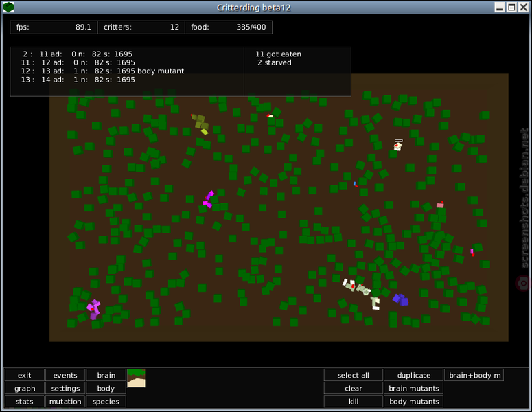This screenshot has width=532, height=412.
Task: Maximize the Critterding window
Action: click(x=511, y=7)
